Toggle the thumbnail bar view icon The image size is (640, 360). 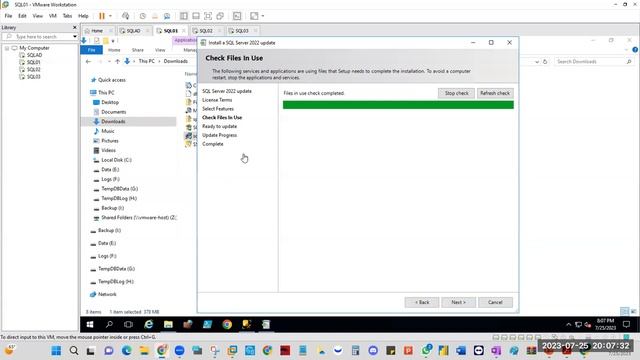(x=196, y=16)
